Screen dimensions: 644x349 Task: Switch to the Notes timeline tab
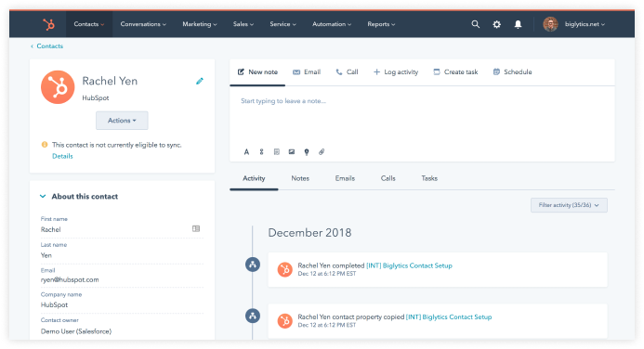[300, 178]
